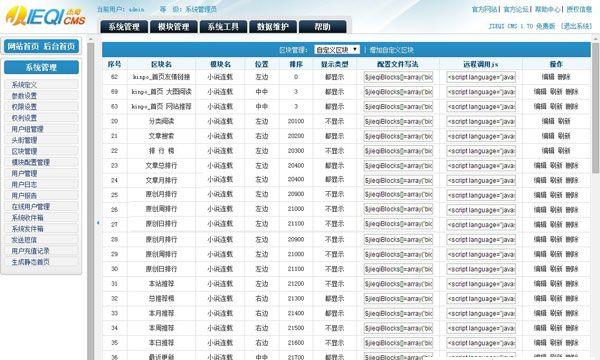Click 编辑 for the 总推荐榜 row

[x=540, y=298]
